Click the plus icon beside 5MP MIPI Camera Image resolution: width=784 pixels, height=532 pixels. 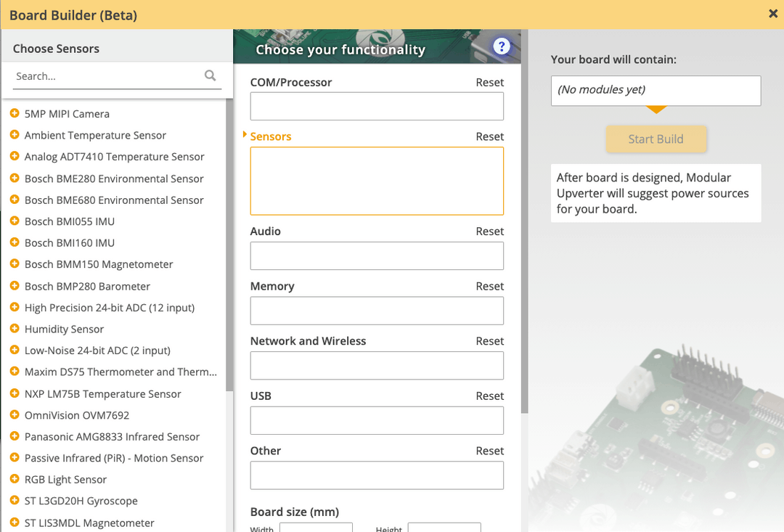[15, 114]
